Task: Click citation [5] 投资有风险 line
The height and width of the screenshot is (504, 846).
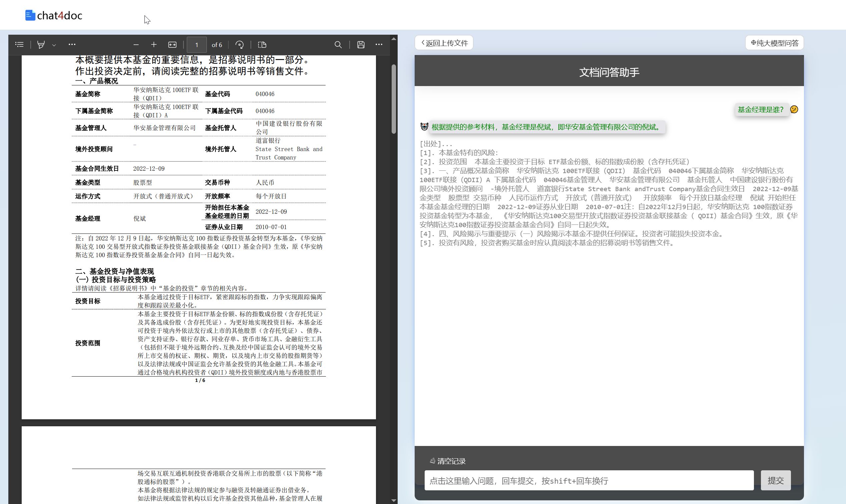Action: click(548, 243)
